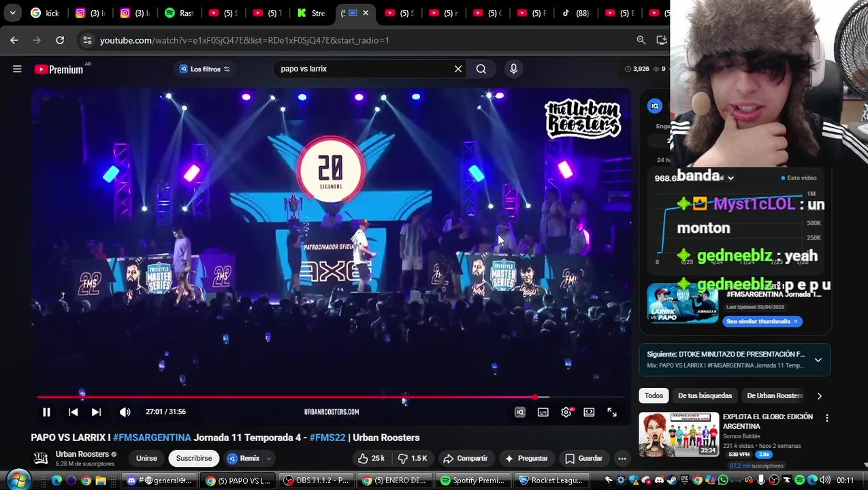Click the Suscribirse button
This screenshot has height=490, width=868.
pos(194,458)
